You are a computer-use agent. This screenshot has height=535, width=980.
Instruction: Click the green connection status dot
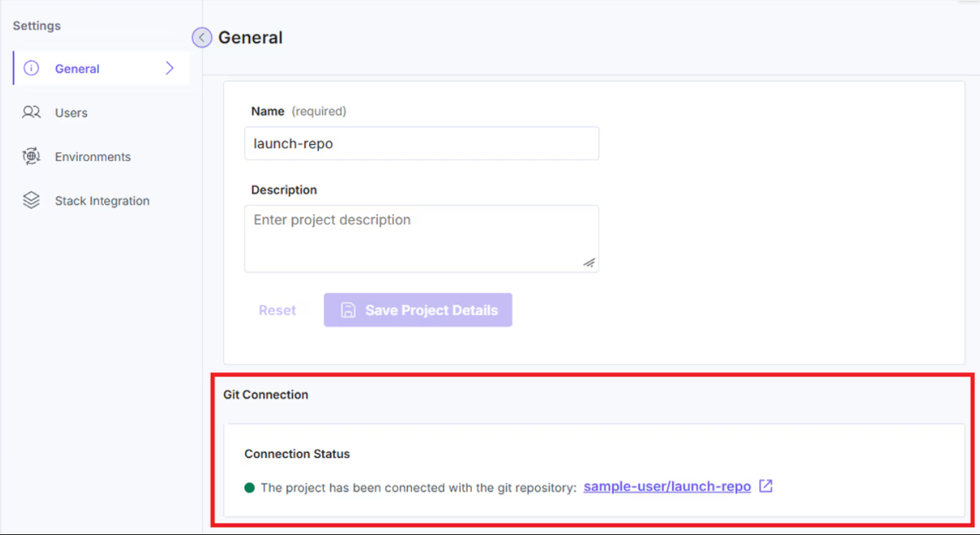(249, 488)
